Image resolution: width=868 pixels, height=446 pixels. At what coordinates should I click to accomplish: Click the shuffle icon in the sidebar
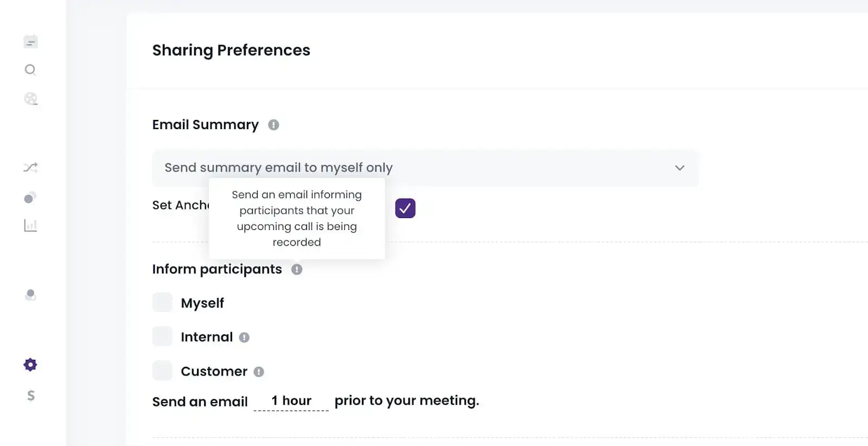pyautogui.click(x=30, y=167)
